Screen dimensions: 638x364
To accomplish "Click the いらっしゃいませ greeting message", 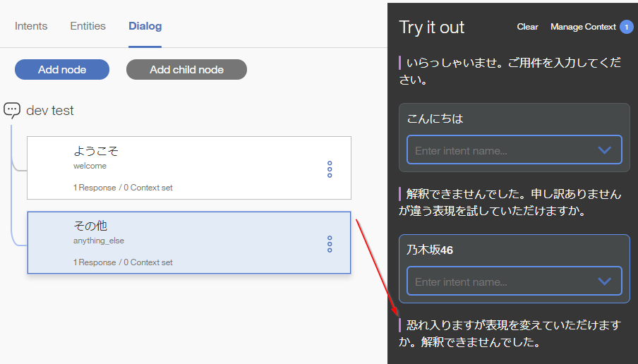I will pos(510,71).
